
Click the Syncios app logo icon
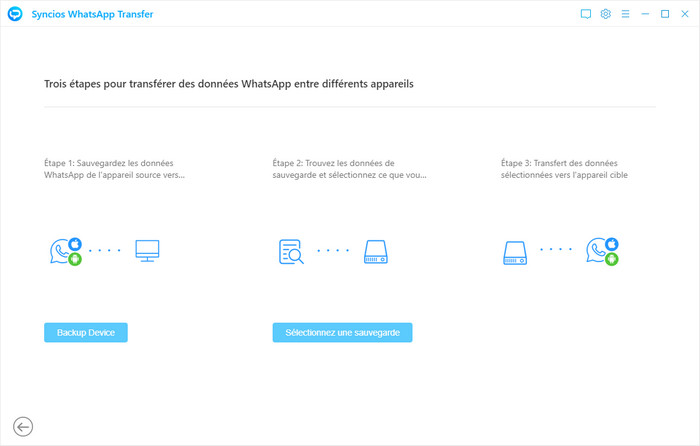point(15,15)
